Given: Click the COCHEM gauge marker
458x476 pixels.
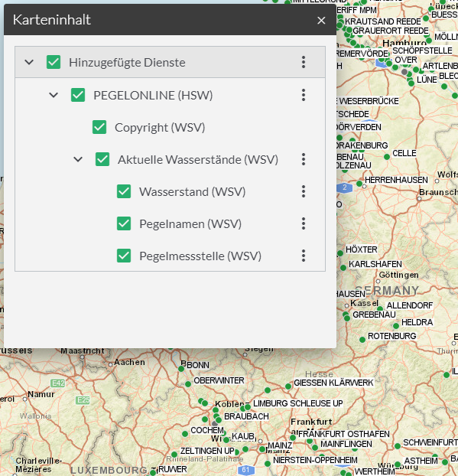Looking at the screenshot, I should click(185, 434).
